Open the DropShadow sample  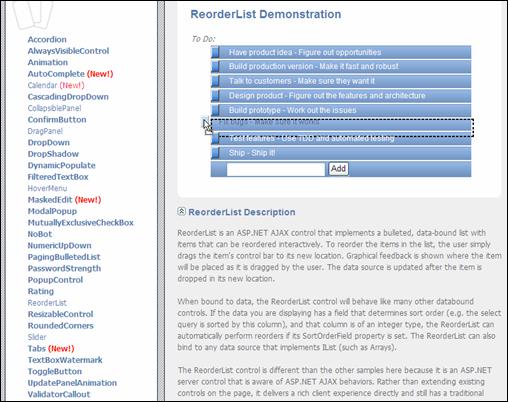53,154
